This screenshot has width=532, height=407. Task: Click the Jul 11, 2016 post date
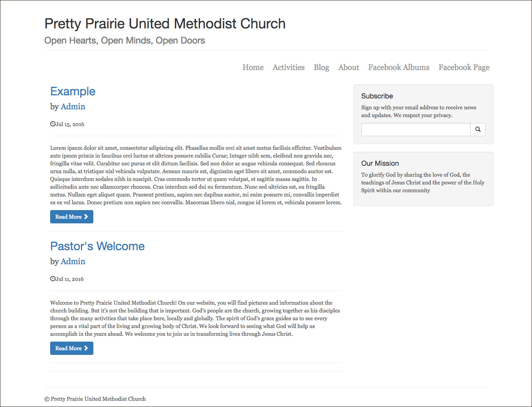point(70,279)
